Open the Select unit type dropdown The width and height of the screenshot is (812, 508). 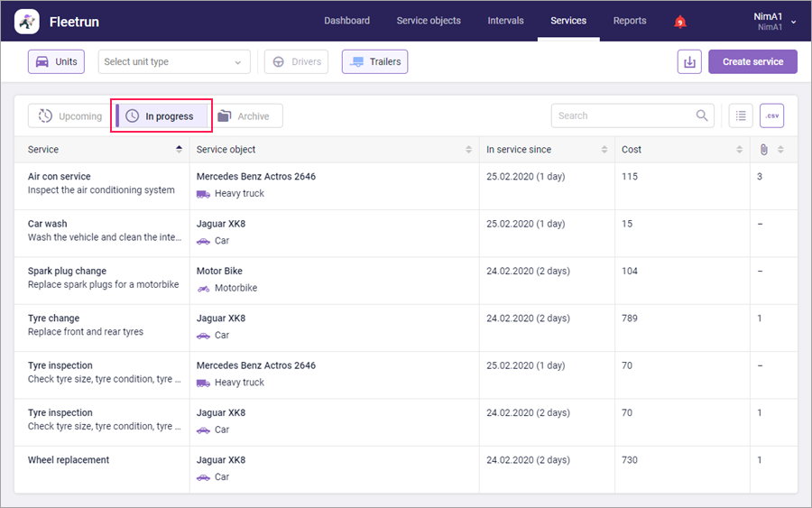174,61
